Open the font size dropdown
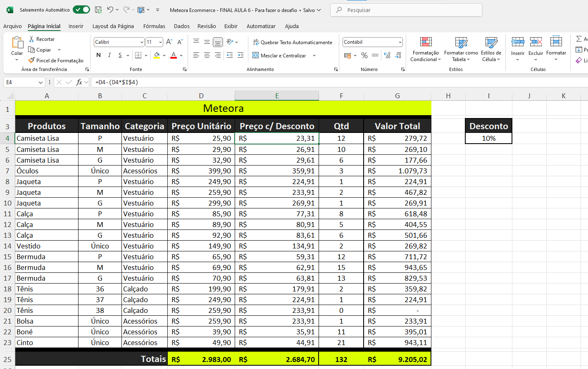588x369 pixels. point(160,42)
